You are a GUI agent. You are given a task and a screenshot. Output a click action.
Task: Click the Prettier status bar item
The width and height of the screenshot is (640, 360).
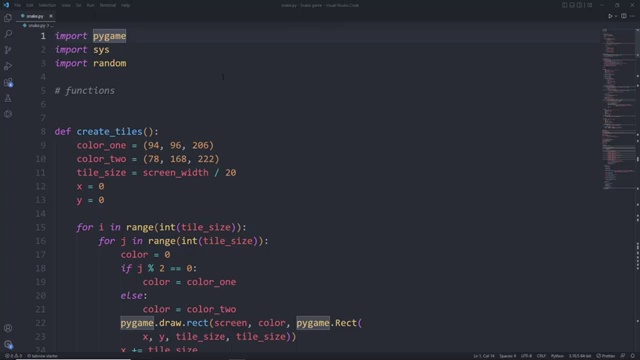coord(605,356)
